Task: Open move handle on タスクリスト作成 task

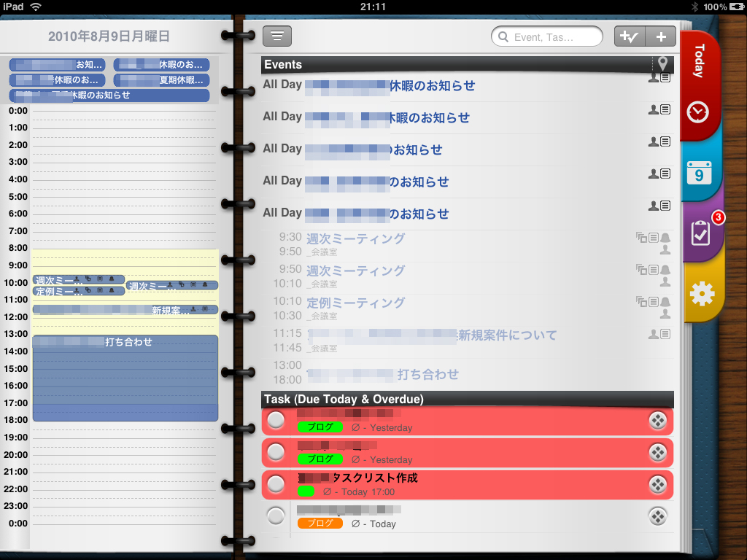Action: [657, 484]
